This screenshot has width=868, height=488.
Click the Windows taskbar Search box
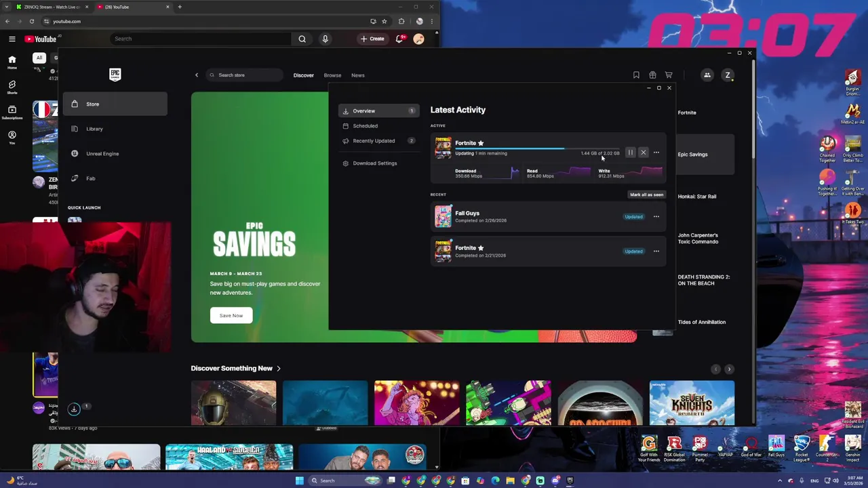tap(346, 481)
